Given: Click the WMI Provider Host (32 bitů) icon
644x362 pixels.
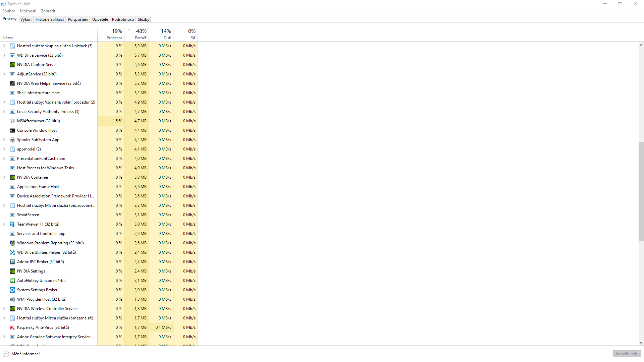Looking at the screenshot, I should tap(12, 299).
